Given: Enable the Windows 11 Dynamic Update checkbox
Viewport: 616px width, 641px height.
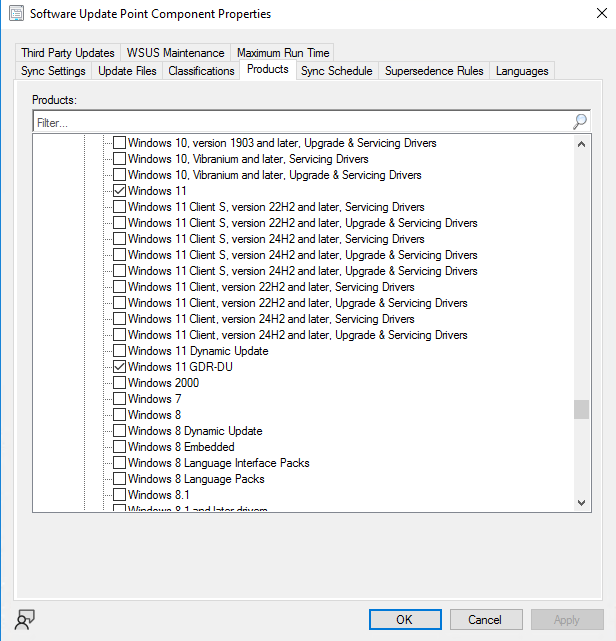Looking at the screenshot, I should coord(119,351).
